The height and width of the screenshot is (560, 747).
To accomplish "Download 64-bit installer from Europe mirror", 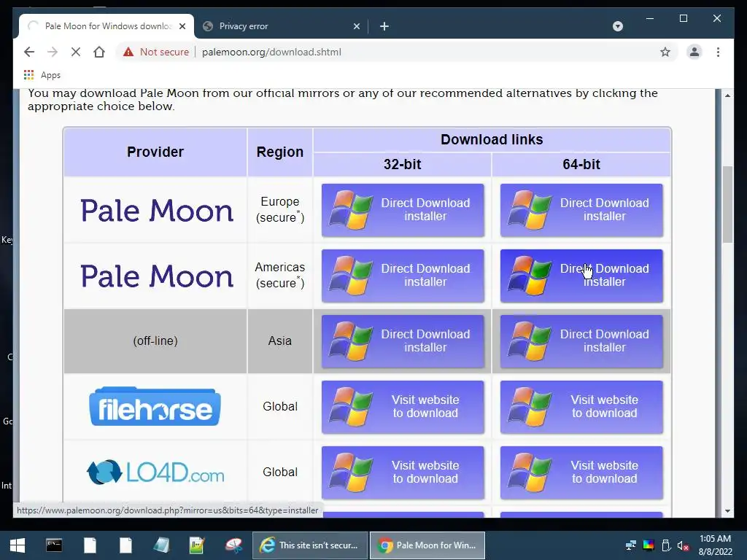I will click(581, 210).
